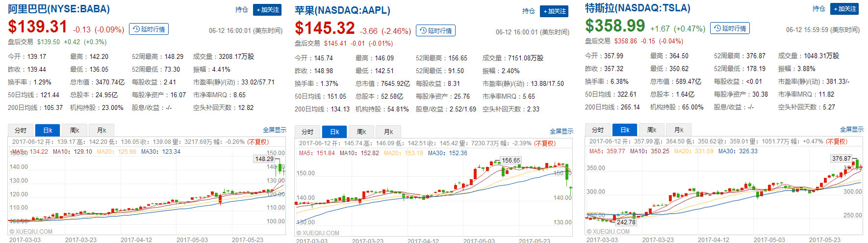Screen dimensions: 868x243
Task: Open 全屏显示 for the TSLA chart
Action: point(852,130)
